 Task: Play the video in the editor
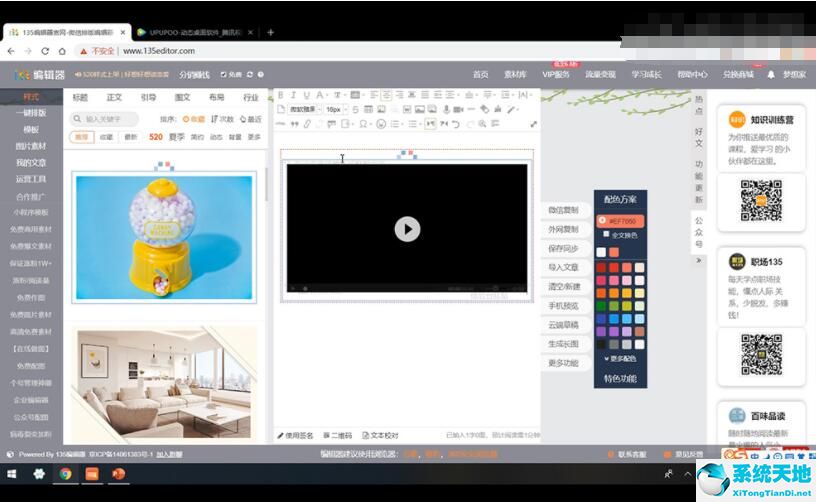[x=407, y=228]
